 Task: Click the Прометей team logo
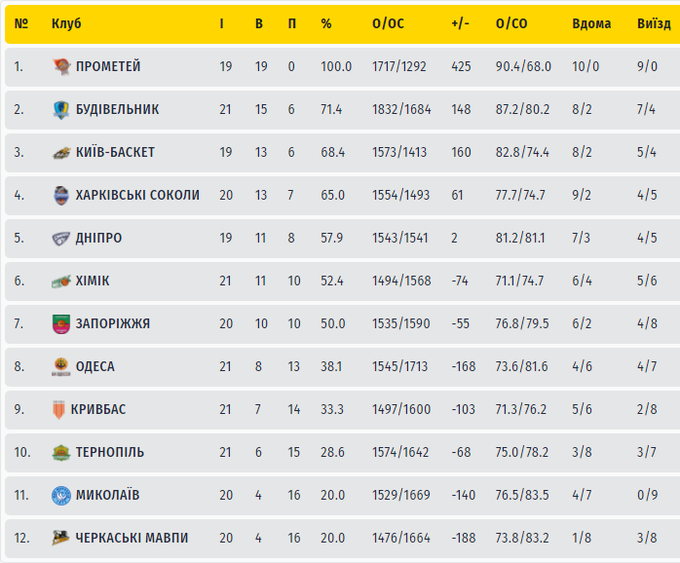coord(62,67)
